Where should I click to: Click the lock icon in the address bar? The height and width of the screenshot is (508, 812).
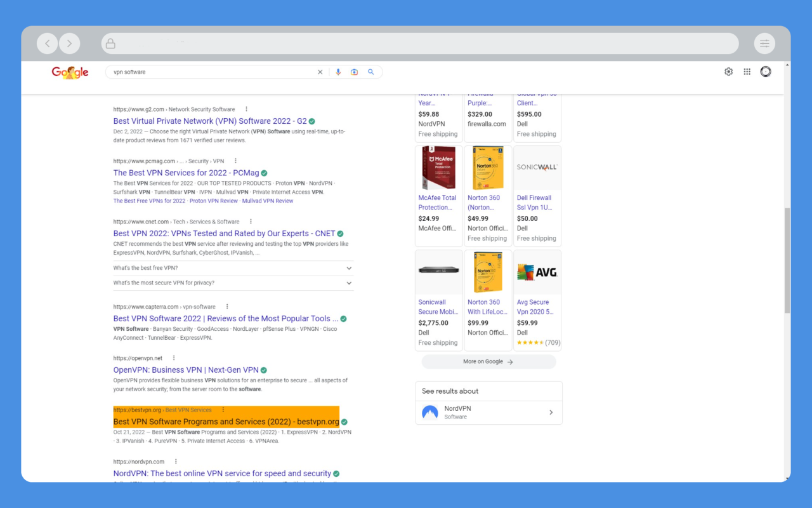[x=110, y=43]
